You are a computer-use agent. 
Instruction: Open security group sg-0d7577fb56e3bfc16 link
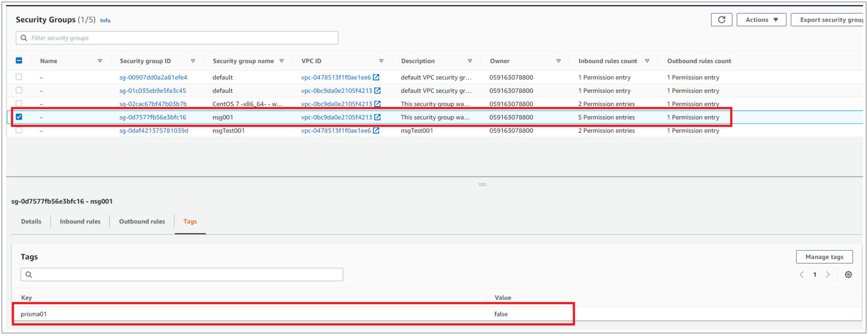pyautogui.click(x=153, y=117)
